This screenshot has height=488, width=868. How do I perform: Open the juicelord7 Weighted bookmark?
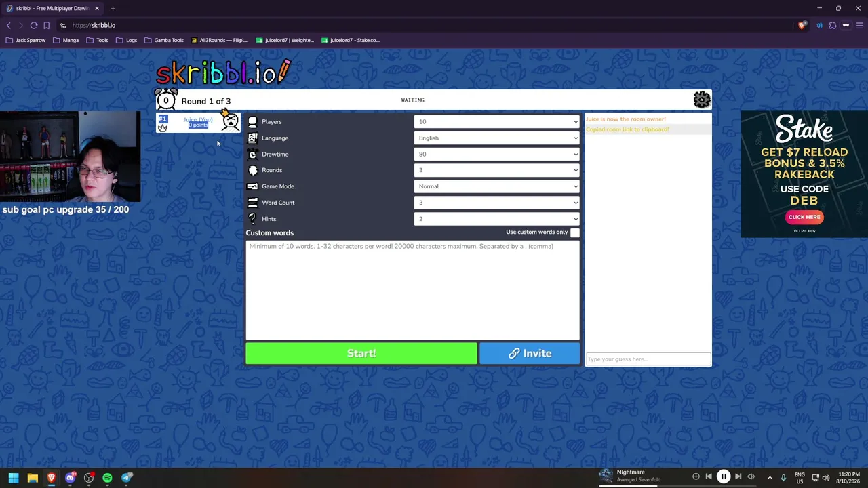(285, 41)
